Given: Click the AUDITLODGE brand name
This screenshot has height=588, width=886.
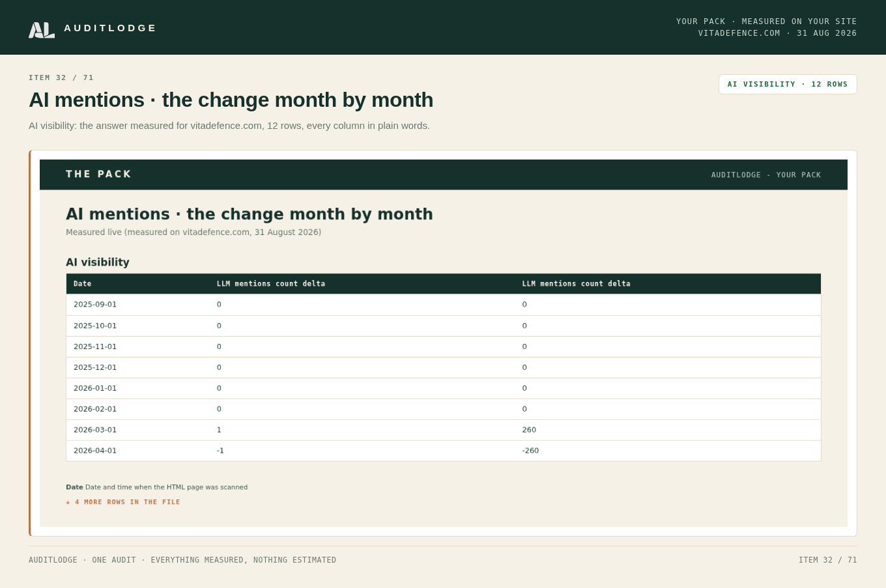Looking at the screenshot, I should point(110,28).
